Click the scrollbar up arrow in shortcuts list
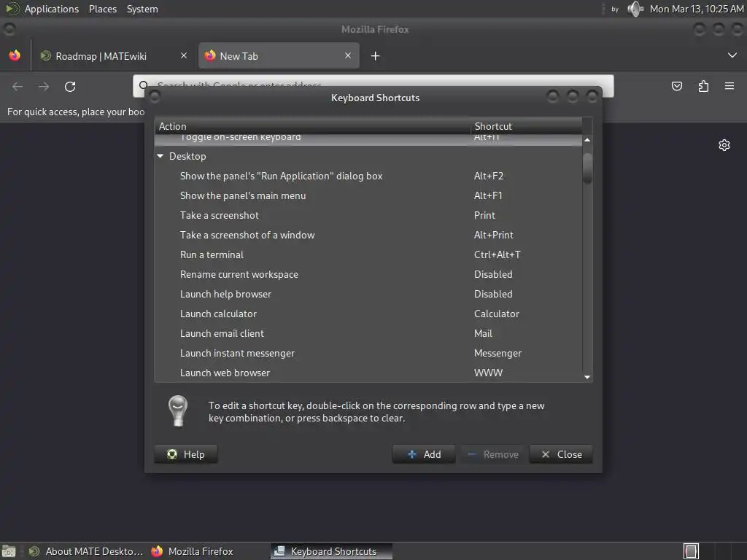This screenshot has width=747, height=560. (587, 140)
